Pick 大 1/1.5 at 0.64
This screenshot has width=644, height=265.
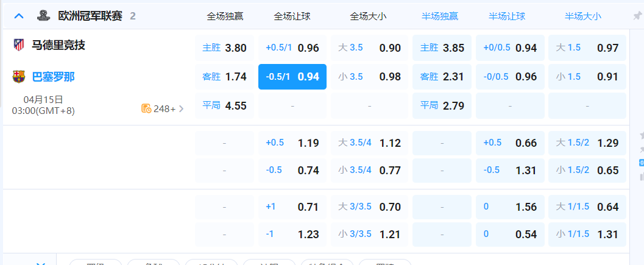[587, 207]
